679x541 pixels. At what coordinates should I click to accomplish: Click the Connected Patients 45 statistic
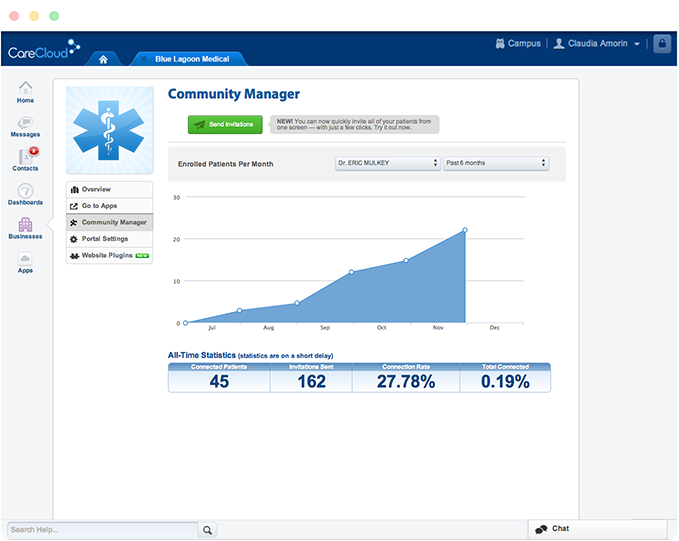coord(219,378)
